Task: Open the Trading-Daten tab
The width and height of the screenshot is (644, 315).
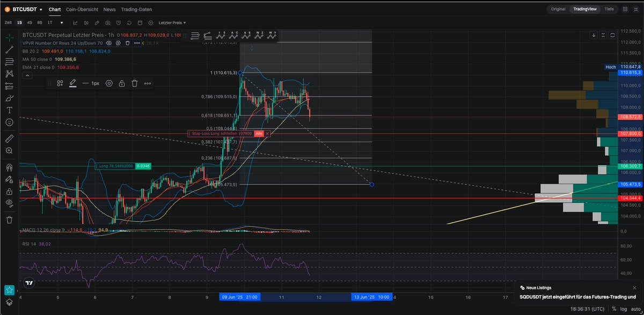Action: (x=135, y=9)
